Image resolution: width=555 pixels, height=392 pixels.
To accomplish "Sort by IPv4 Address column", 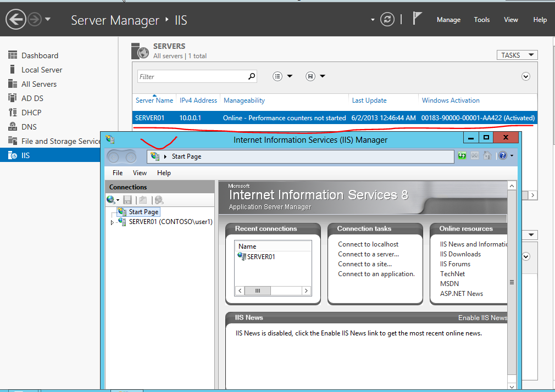I will [x=198, y=100].
